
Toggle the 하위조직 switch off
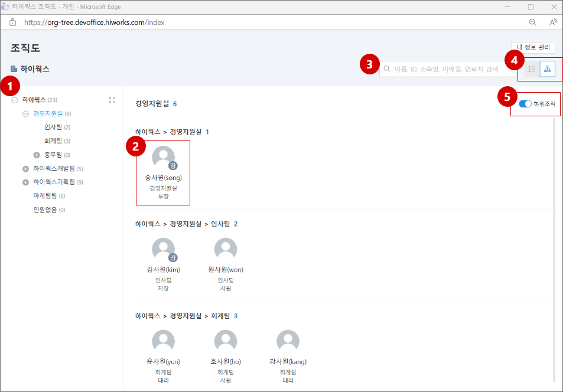tap(525, 104)
